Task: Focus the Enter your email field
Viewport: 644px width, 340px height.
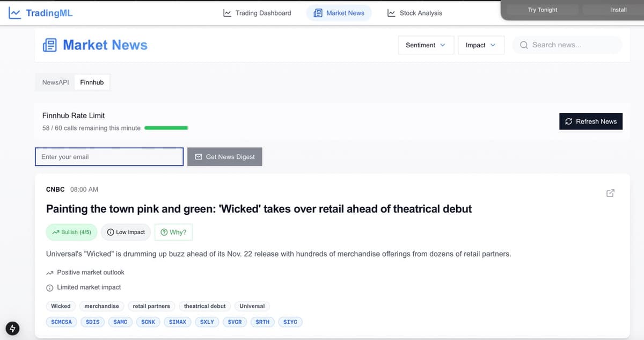Action: tap(109, 157)
